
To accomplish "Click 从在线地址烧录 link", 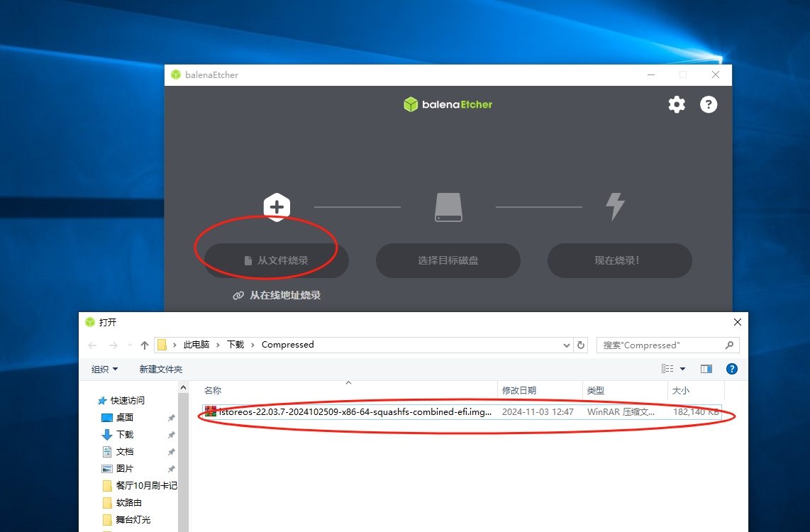I will pos(277,296).
